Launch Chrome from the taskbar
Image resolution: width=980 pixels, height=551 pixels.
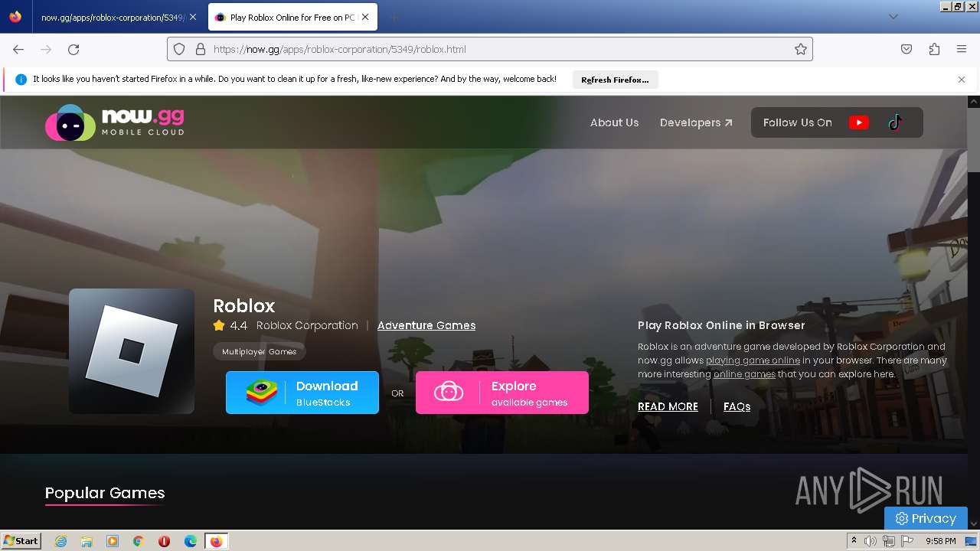pyautogui.click(x=139, y=541)
